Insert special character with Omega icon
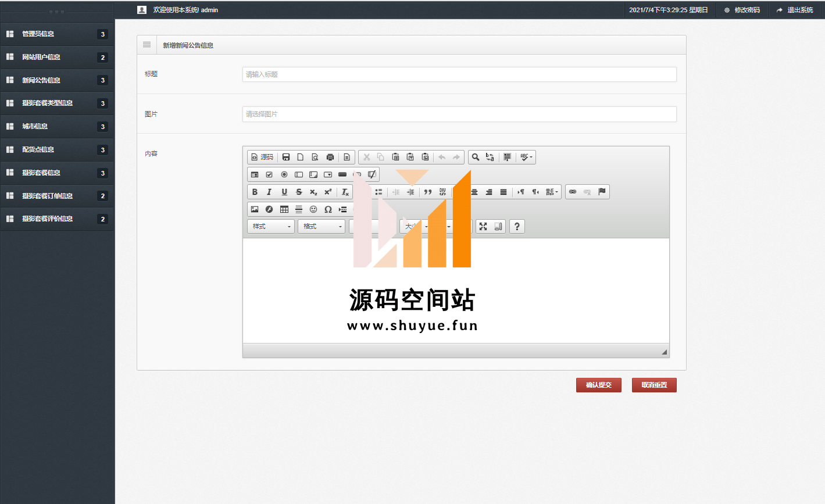 coord(328,209)
